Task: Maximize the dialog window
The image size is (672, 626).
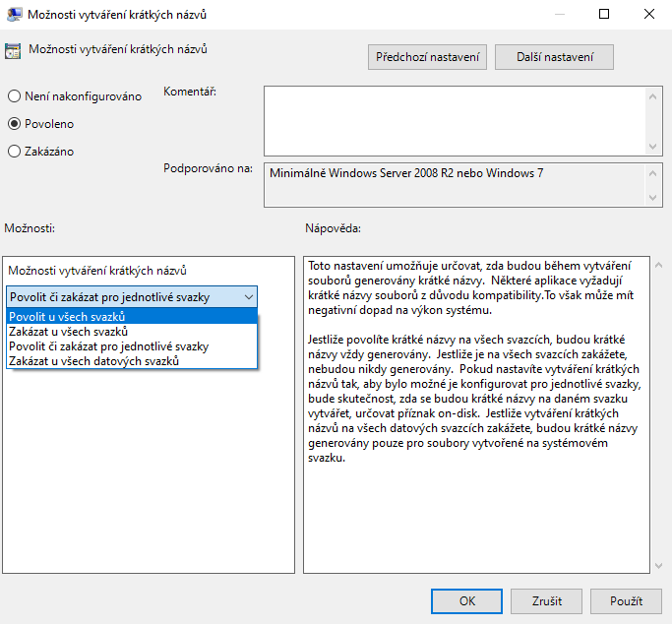Action: (x=604, y=15)
